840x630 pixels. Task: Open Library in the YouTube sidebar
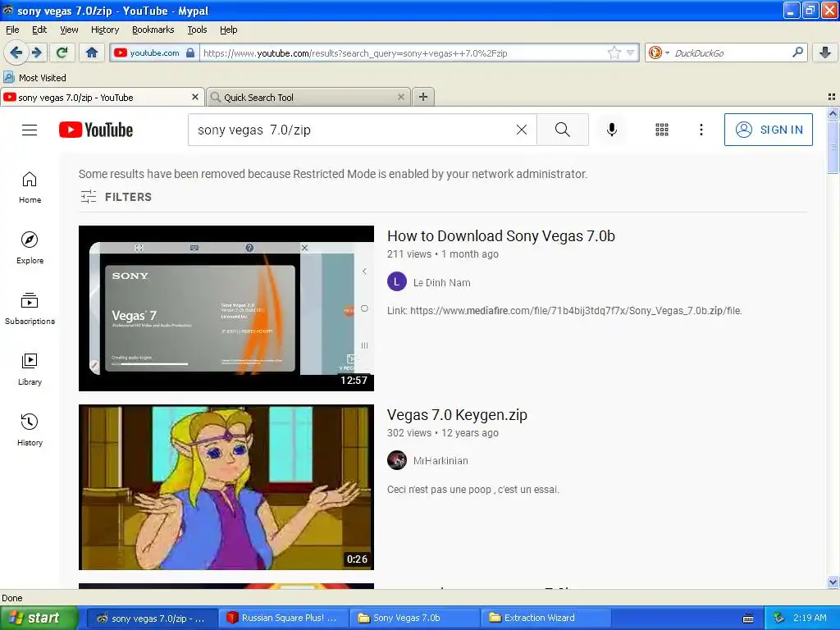pyautogui.click(x=30, y=369)
